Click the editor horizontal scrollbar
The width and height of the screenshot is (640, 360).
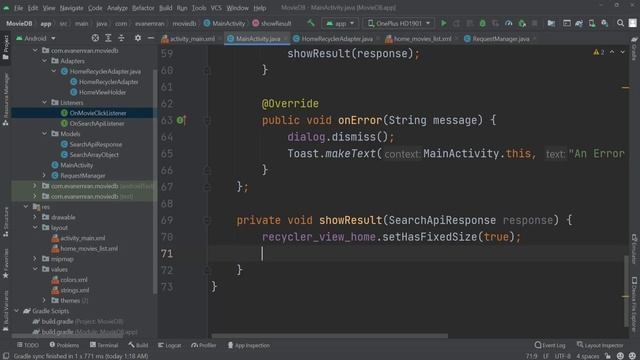coord(330,336)
